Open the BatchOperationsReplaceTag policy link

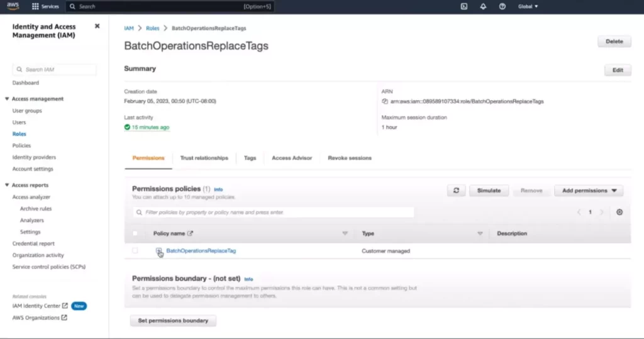[x=201, y=251]
